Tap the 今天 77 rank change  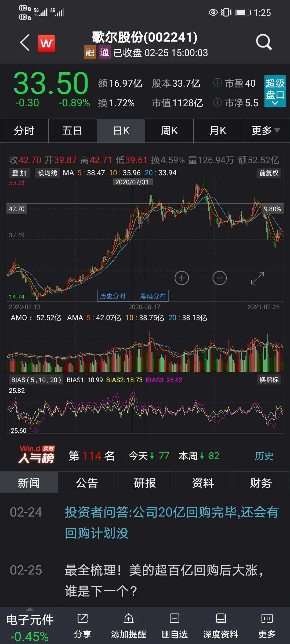pyautogui.click(x=149, y=456)
